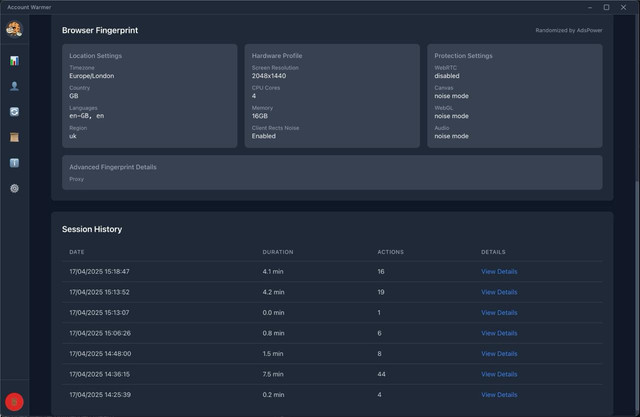View Details for session 14:25:39
The width and height of the screenshot is (640, 417).
pyautogui.click(x=499, y=395)
